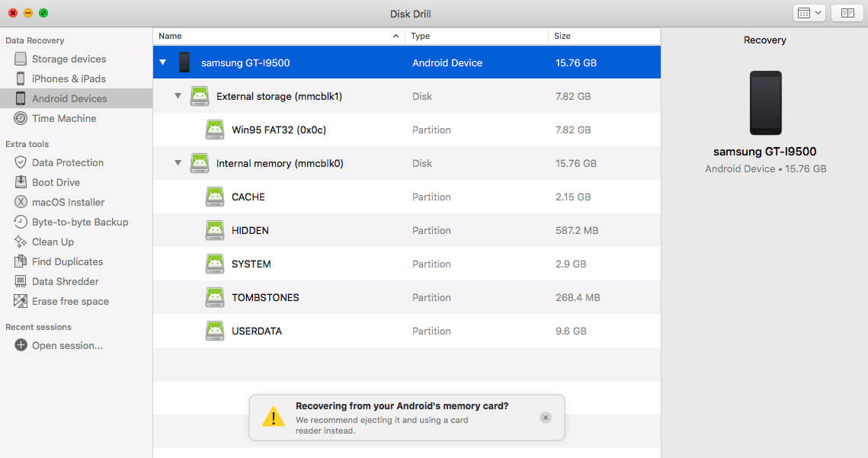Click the Clean Up sparkle icon
The width and height of the screenshot is (868, 458).
pyautogui.click(x=21, y=242)
